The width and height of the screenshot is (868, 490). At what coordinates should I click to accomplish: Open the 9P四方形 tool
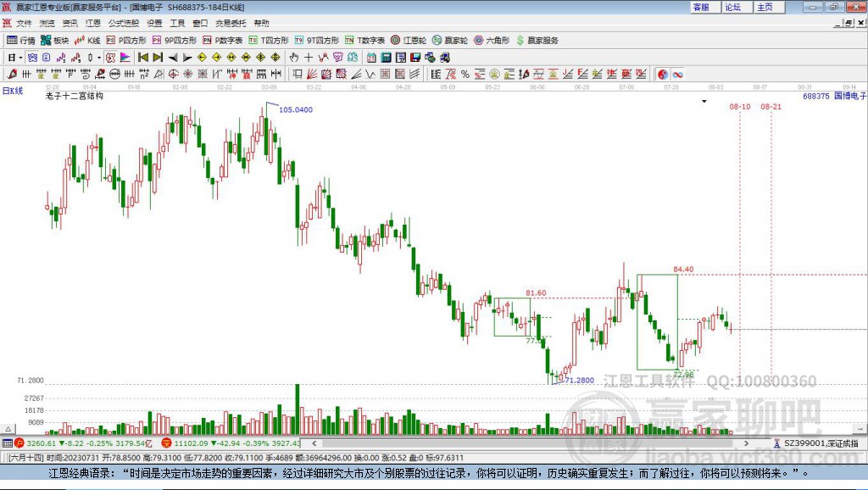175,41
